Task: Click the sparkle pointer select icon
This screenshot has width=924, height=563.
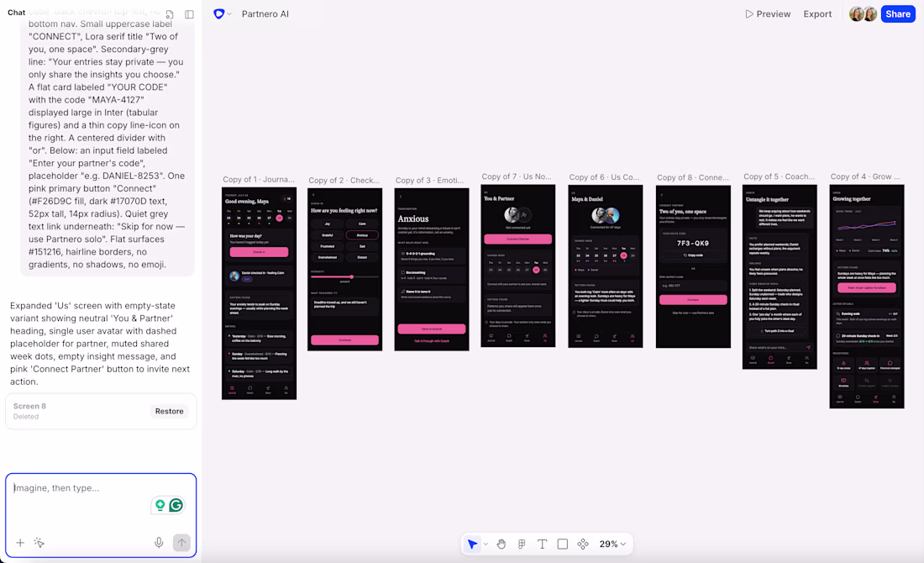Action: [x=39, y=543]
